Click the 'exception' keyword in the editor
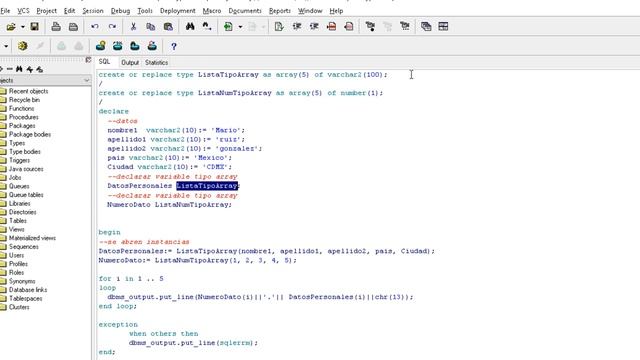This screenshot has width=640, height=360. (x=118, y=324)
